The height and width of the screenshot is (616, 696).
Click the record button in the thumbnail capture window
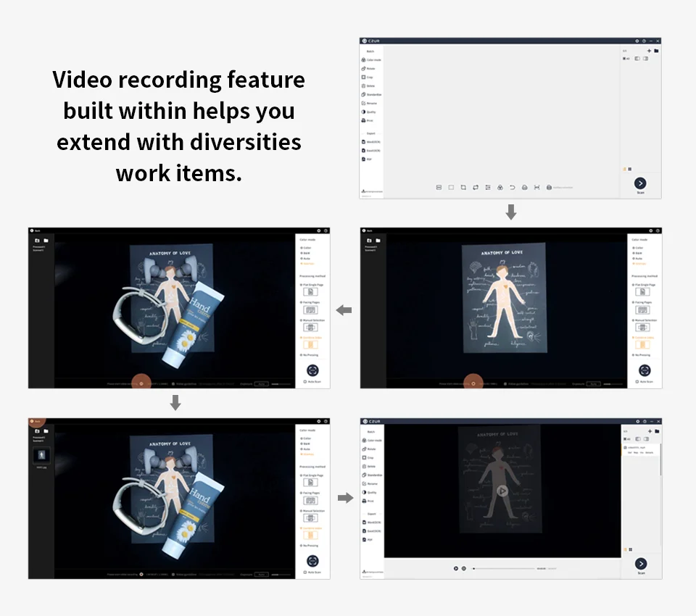[x=141, y=575]
